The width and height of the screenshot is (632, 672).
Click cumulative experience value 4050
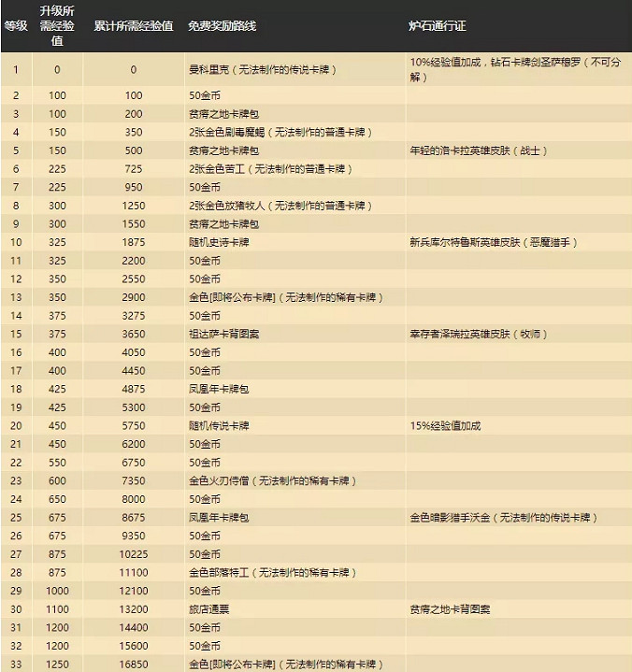click(x=134, y=352)
